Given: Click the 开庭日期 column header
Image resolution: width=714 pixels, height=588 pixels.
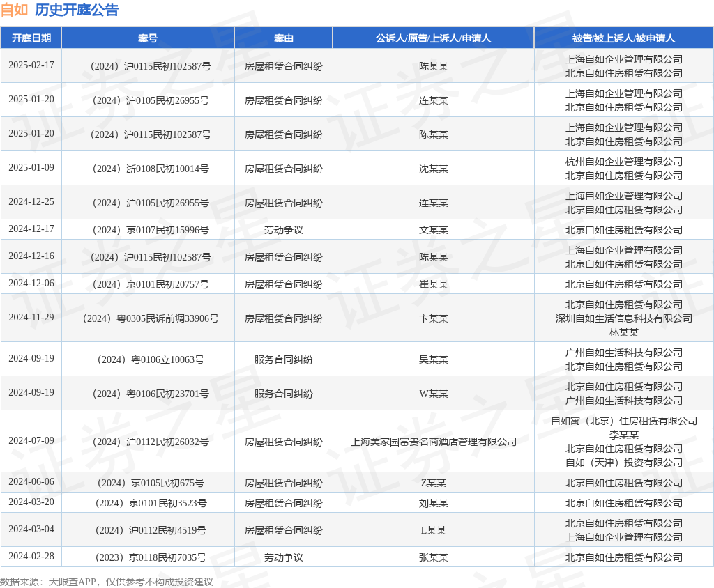Looking at the screenshot, I should [x=31, y=38].
